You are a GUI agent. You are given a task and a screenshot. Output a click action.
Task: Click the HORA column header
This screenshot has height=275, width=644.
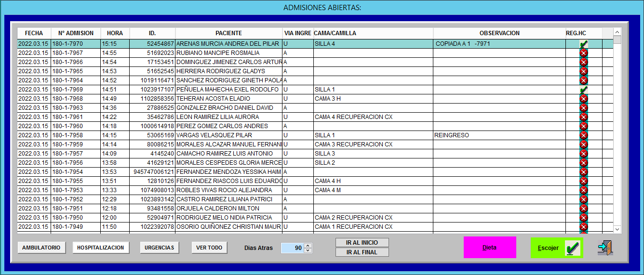coord(115,33)
